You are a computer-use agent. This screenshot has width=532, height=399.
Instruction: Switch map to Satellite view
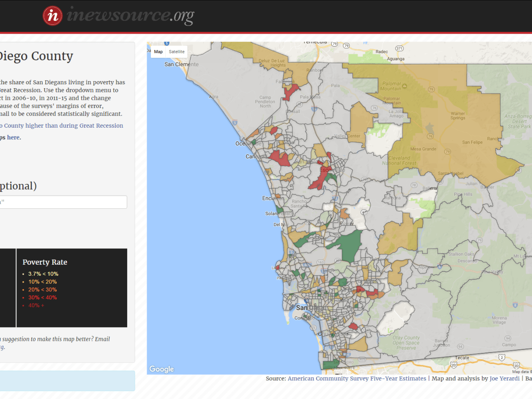pyautogui.click(x=176, y=52)
